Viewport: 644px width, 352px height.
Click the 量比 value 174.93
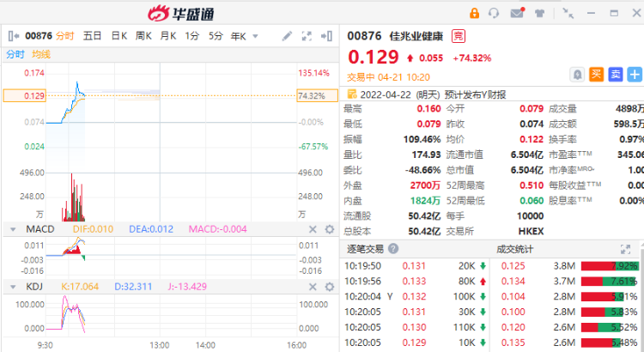[x=426, y=155]
